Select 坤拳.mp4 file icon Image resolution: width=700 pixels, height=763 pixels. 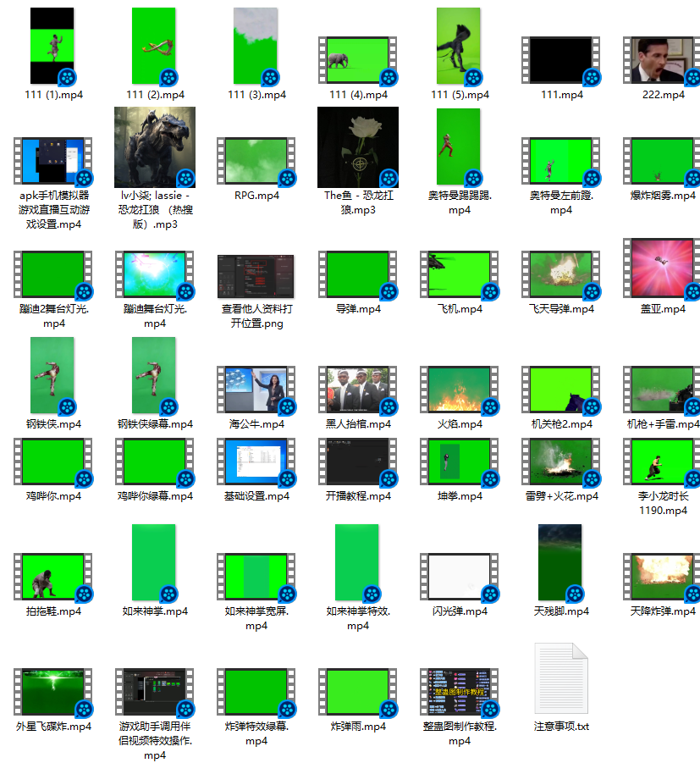(460, 462)
